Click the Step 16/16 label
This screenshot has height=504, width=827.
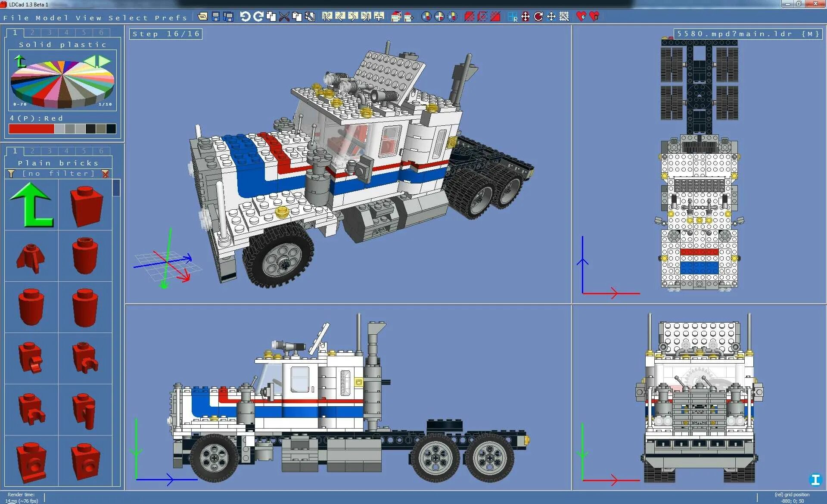click(166, 34)
